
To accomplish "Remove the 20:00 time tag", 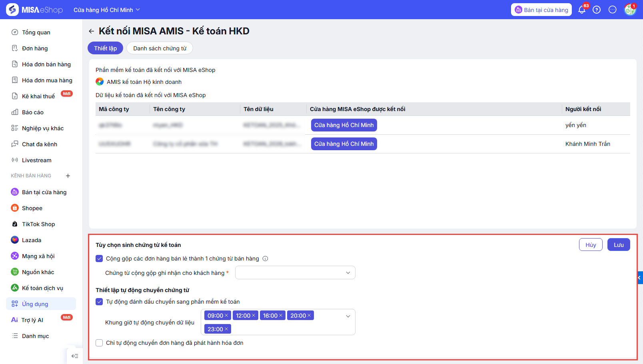I will [309, 316].
